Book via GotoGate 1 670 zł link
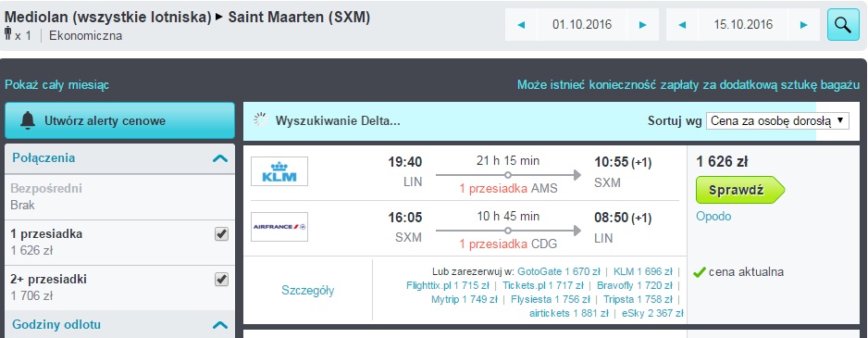The width and height of the screenshot is (868, 338). pyautogui.click(x=559, y=271)
